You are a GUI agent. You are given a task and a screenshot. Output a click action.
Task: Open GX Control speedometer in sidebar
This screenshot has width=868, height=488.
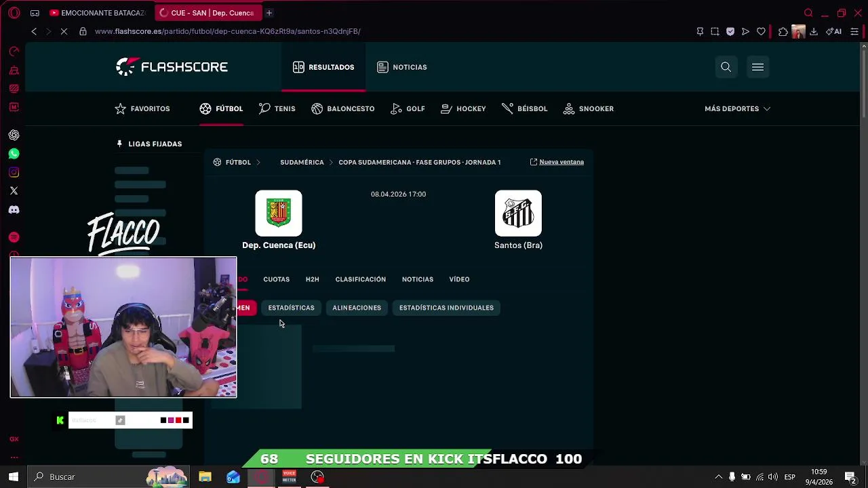(x=14, y=52)
